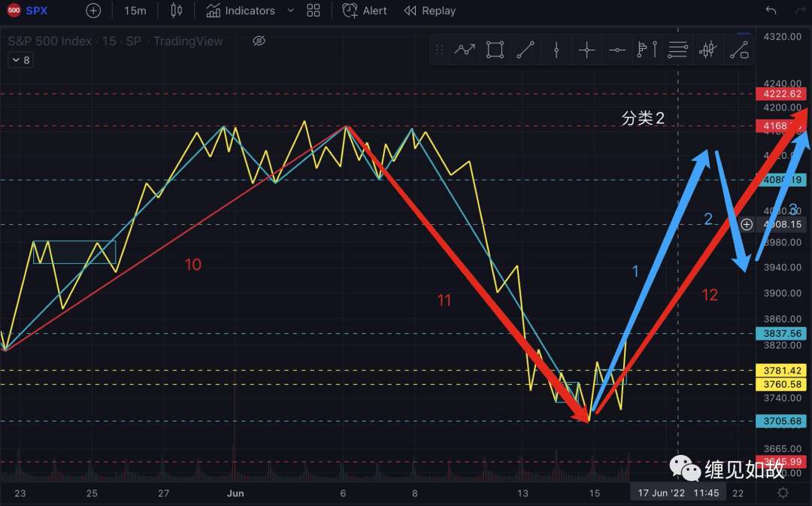Grab the favorites toolbar dotted handle

tap(439, 50)
